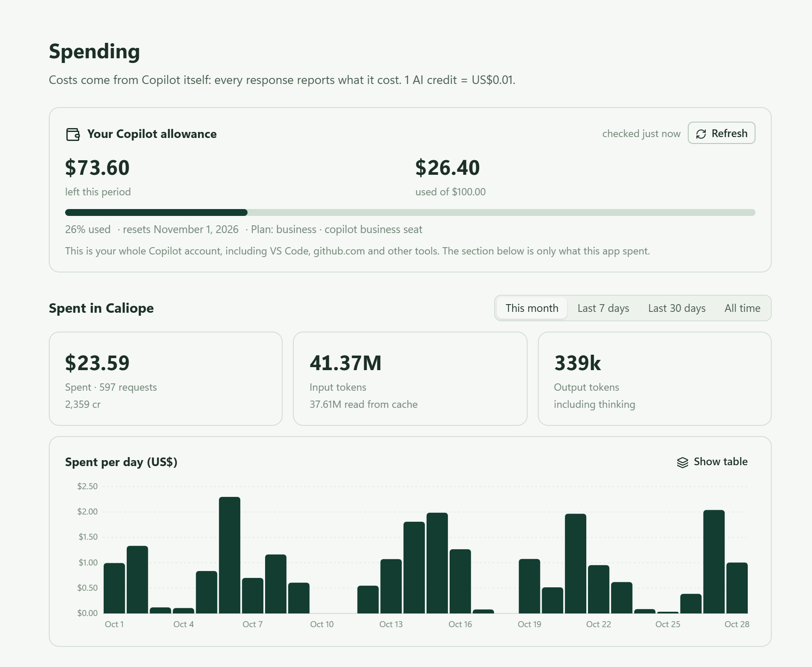This screenshot has width=812, height=667.
Task: Click the wallet icon beside Your Copilot allowance
Action: point(73,134)
